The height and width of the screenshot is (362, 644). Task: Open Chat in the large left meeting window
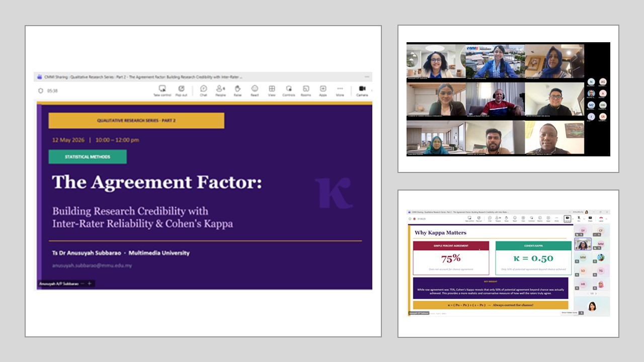(203, 90)
